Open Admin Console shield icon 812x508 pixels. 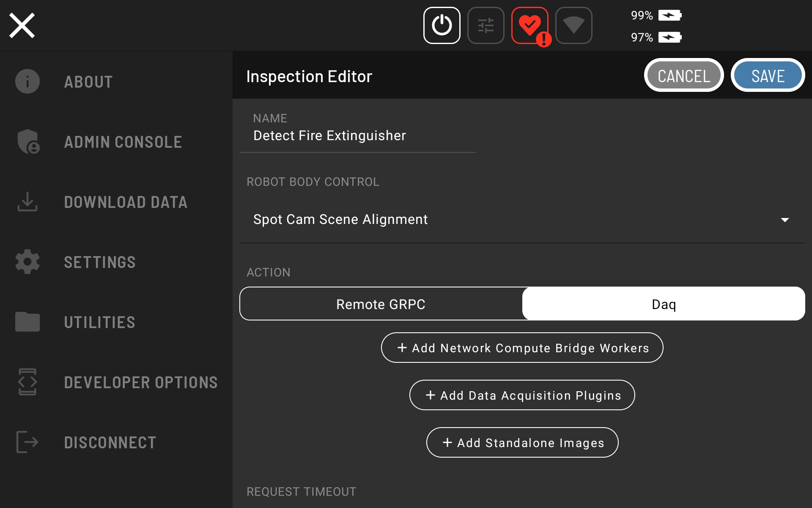(27, 141)
